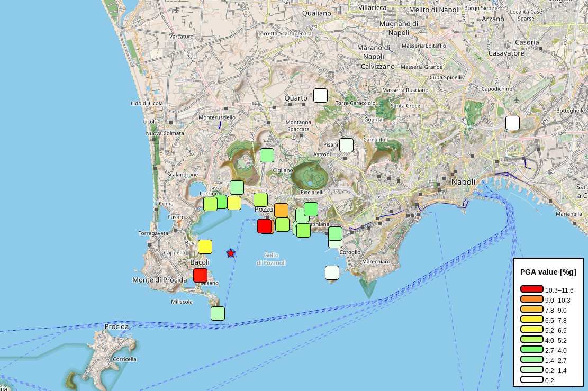
Task: Click the red 10.3–11.6 legend swatch
Action: click(531, 289)
